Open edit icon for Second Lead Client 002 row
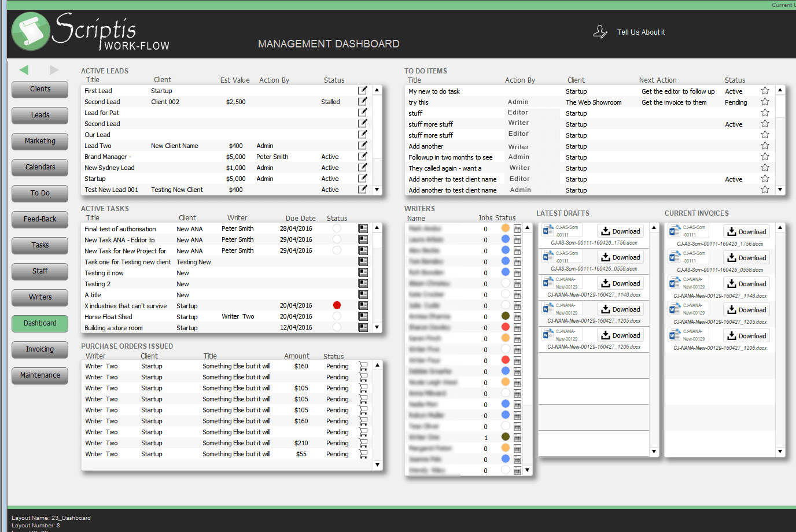The image size is (796, 532). click(363, 101)
